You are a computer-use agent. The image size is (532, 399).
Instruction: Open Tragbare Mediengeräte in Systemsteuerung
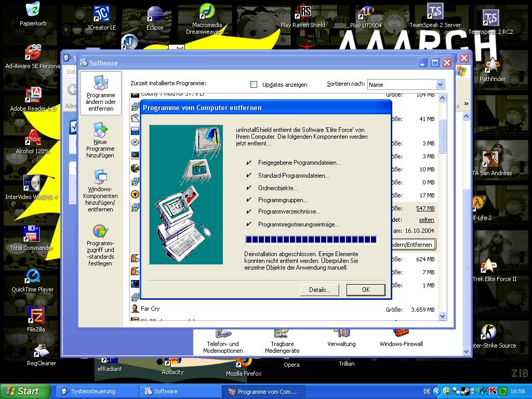282,342
